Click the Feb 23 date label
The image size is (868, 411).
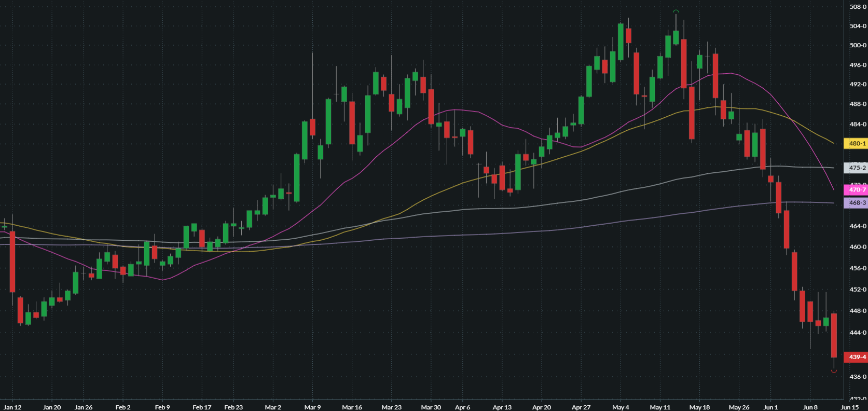click(x=233, y=407)
